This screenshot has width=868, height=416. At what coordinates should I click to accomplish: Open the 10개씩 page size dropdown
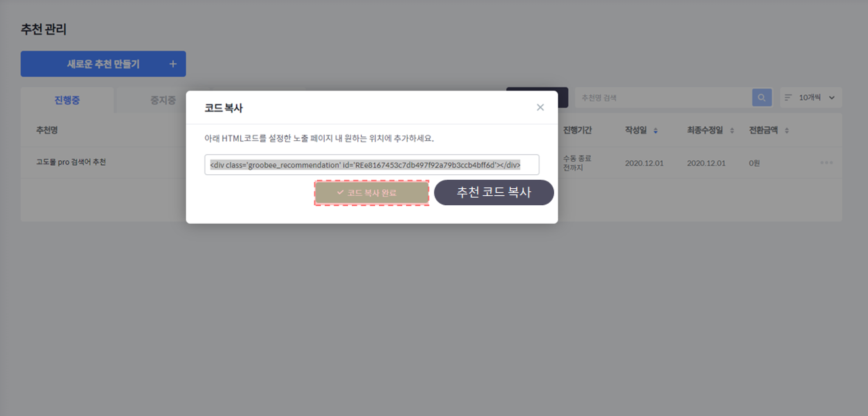pyautogui.click(x=810, y=98)
